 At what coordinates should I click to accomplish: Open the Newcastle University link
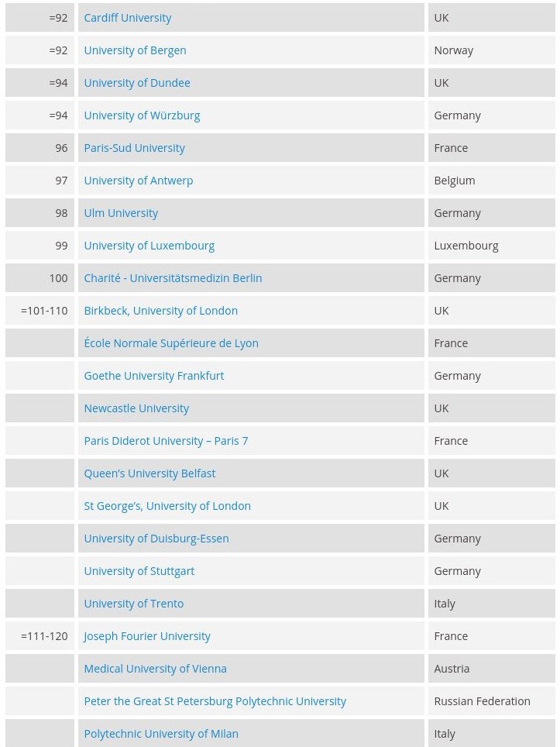coord(136,408)
